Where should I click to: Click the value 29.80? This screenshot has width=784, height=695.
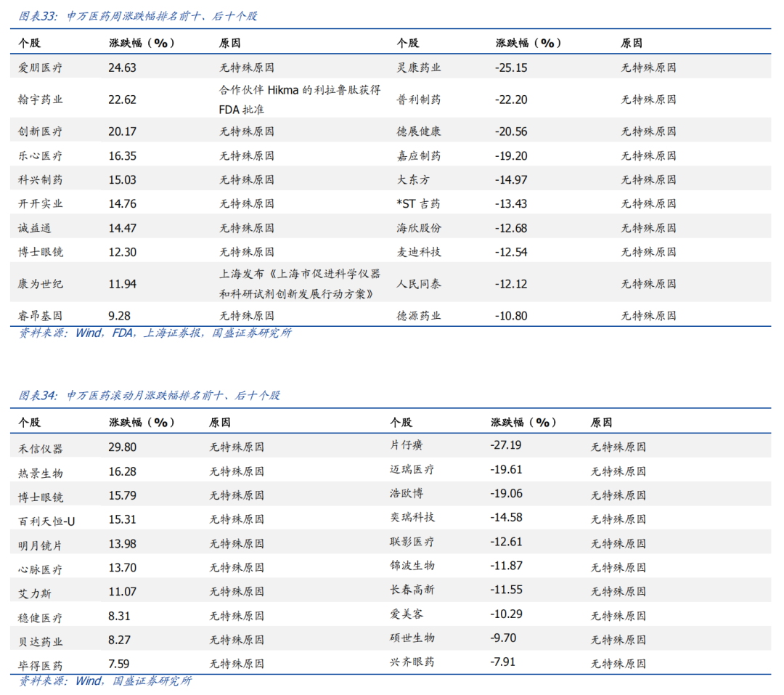(122, 447)
